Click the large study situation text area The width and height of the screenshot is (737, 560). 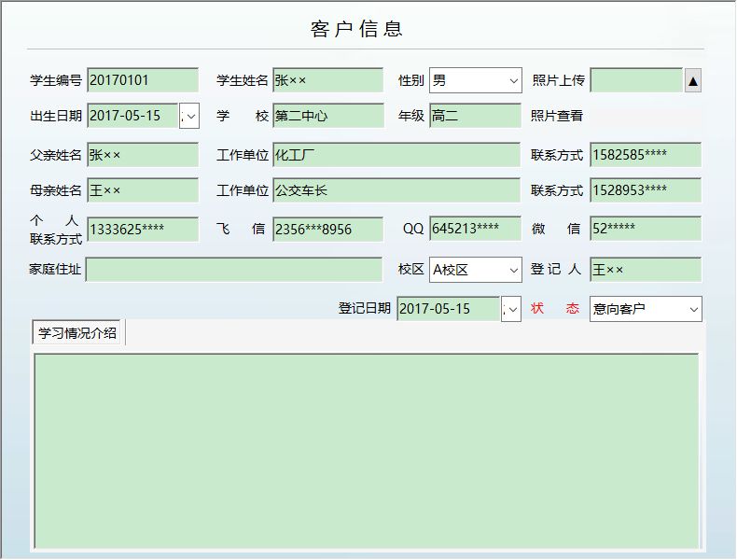tap(367, 452)
